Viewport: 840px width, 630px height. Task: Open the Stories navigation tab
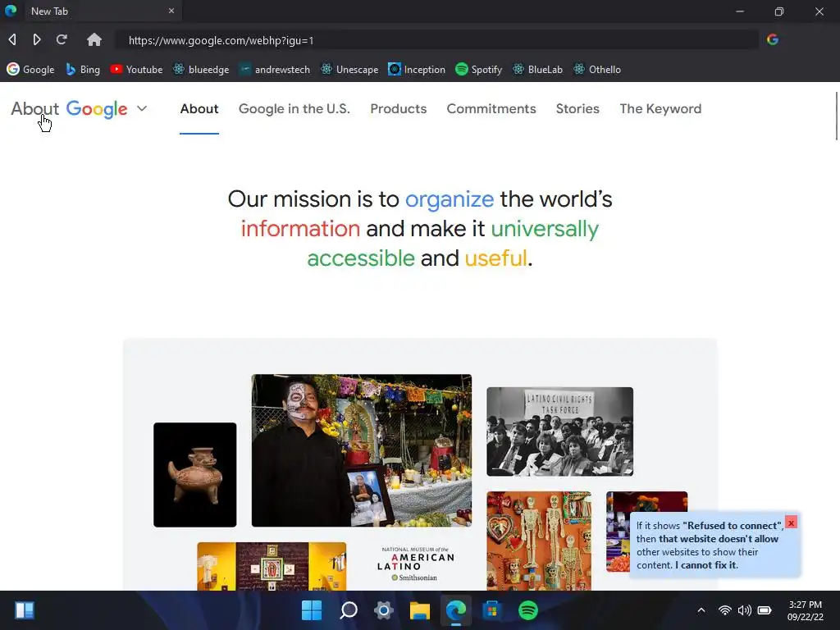tap(577, 109)
